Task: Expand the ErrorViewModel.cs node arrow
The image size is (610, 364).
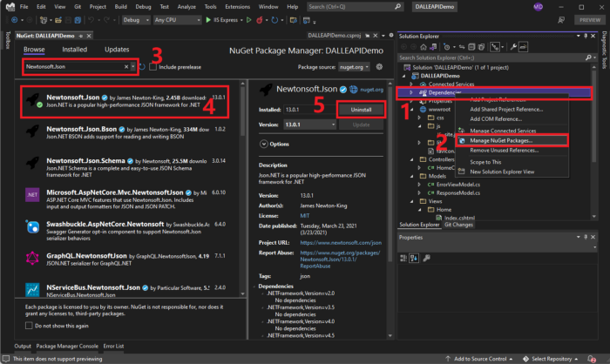Action: tap(419, 185)
